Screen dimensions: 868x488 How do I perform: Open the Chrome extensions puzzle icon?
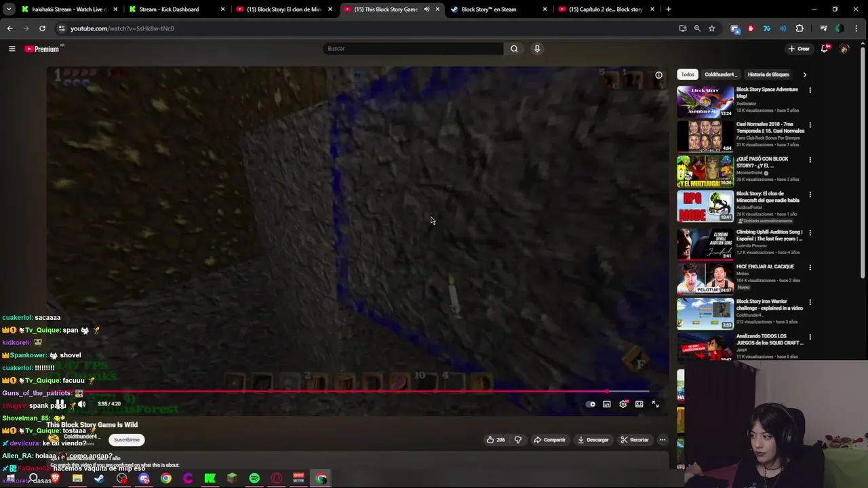tap(800, 28)
